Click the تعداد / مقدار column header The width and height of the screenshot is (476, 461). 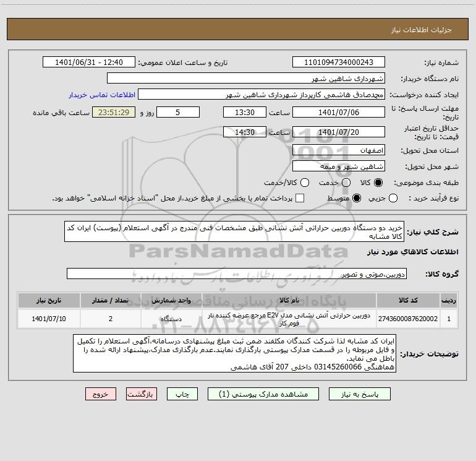click(x=111, y=301)
